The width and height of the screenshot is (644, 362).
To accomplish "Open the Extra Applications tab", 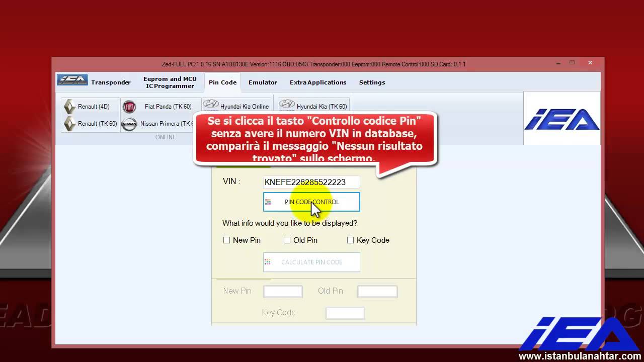I will [318, 82].
